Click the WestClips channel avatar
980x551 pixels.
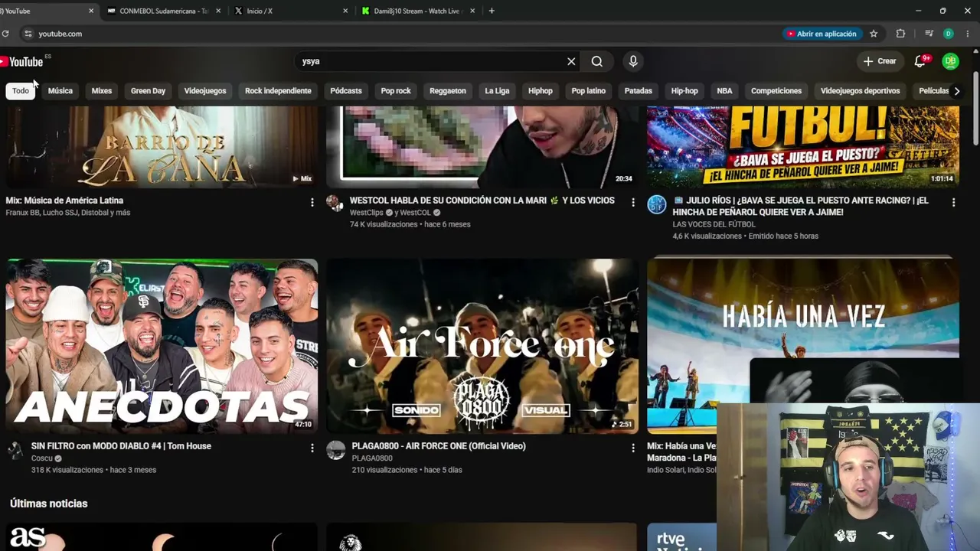335,203
